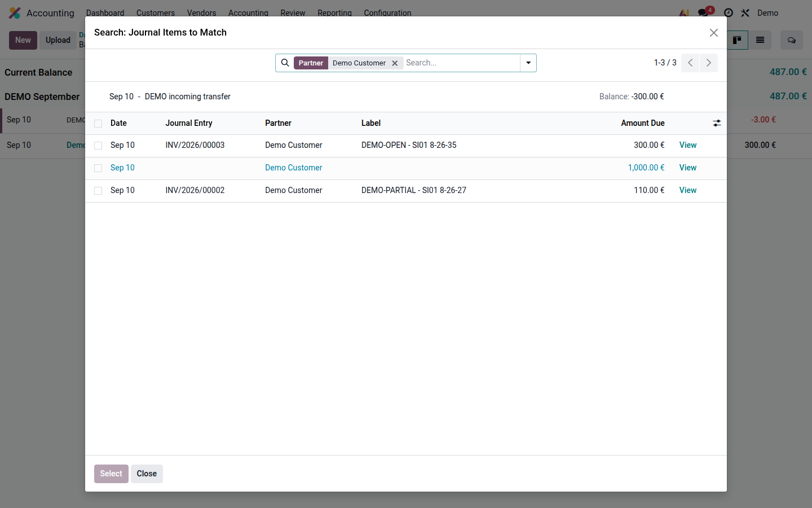Click DEMO-PARTIAL - SI01 8-26-27 label
This screenshot has width=812, height=508.
tap(414, 190)
